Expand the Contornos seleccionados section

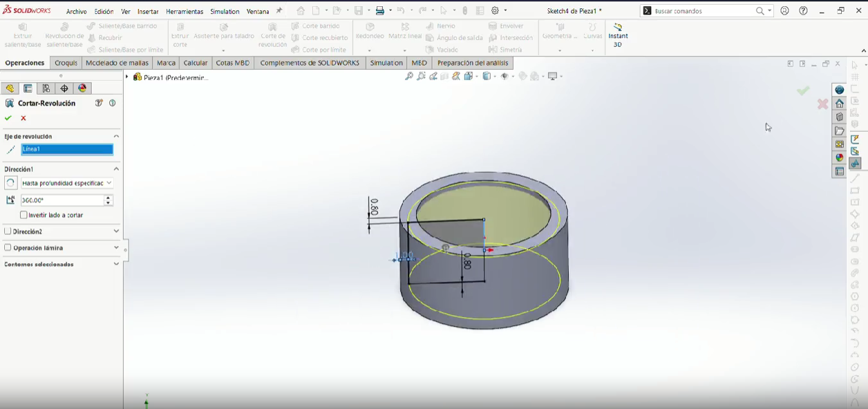click(116, 264)
